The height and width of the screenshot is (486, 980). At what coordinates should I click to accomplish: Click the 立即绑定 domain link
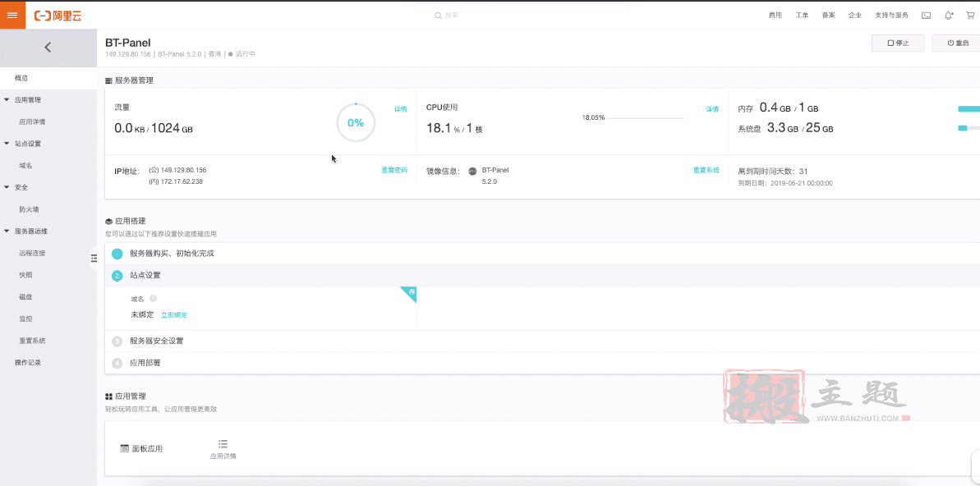coord(173,314)
